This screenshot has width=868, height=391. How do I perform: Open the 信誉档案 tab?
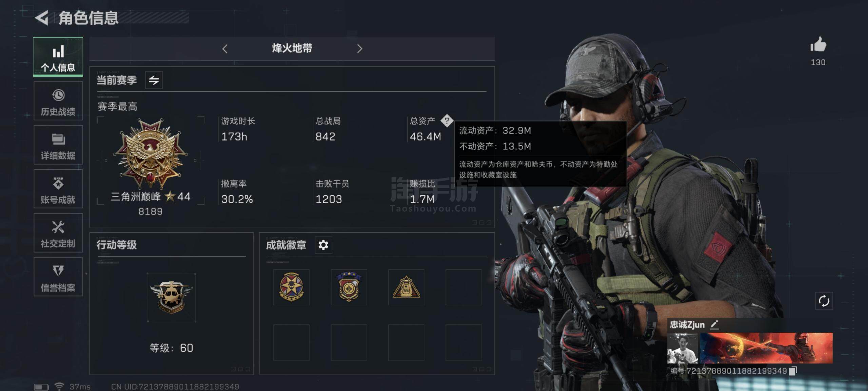coord(58,277)
